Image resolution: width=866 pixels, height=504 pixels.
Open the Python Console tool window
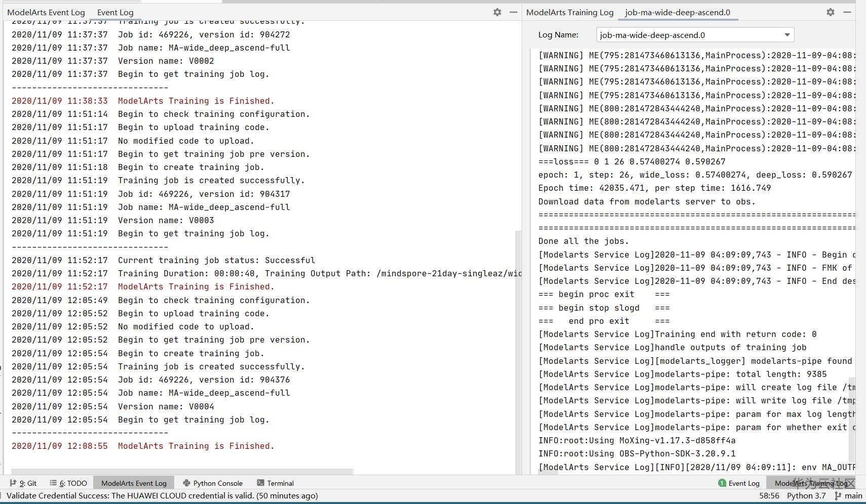click(x=213, y=483)
